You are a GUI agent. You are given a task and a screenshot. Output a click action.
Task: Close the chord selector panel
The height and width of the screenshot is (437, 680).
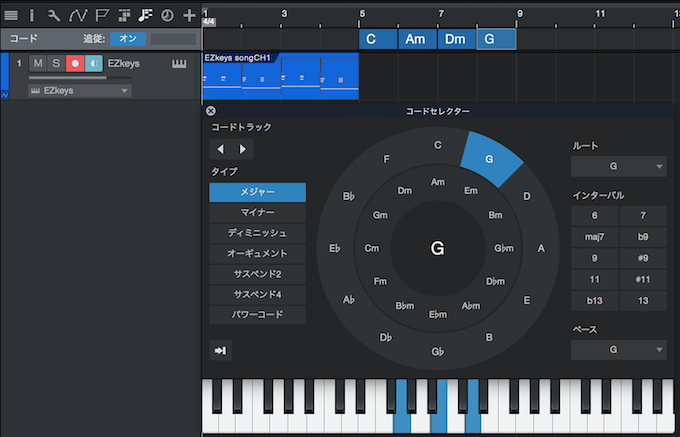[x=211, y=111]
